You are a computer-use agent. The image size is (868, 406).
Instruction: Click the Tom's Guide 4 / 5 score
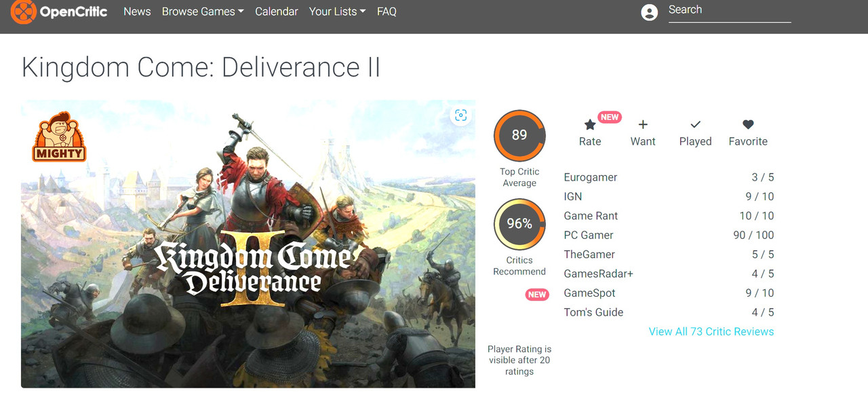pos(763,312)
